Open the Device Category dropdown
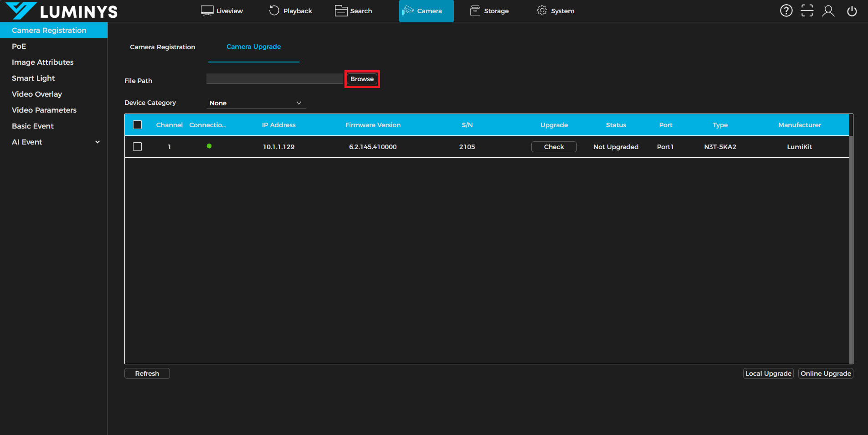 coord(256,103)
